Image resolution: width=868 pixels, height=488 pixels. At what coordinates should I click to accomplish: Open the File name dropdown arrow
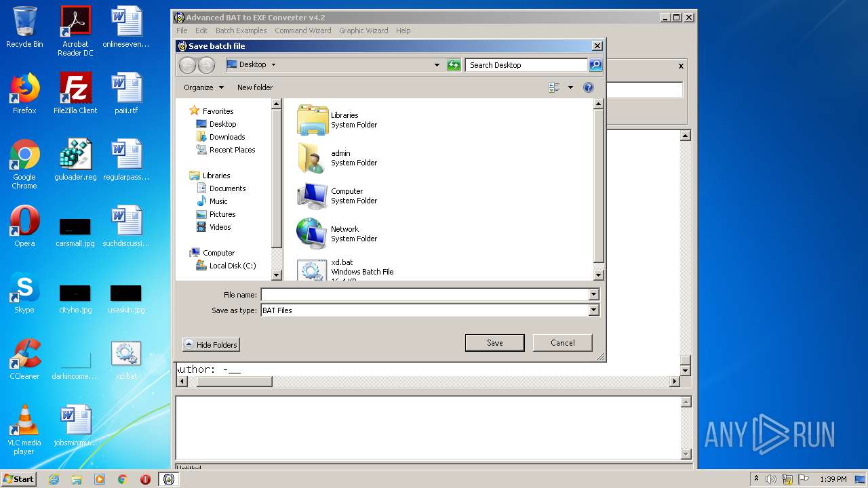coord(594,295)
